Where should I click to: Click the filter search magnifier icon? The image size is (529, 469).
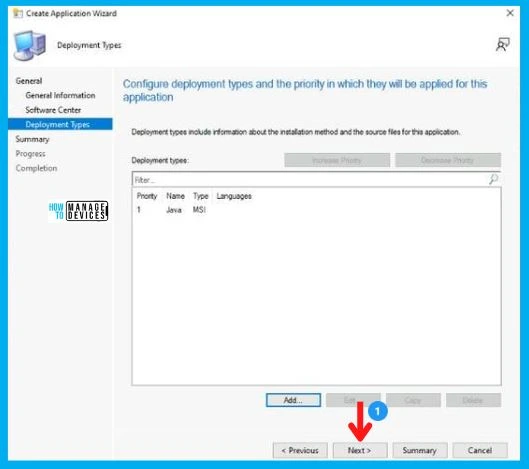point(493,179)
